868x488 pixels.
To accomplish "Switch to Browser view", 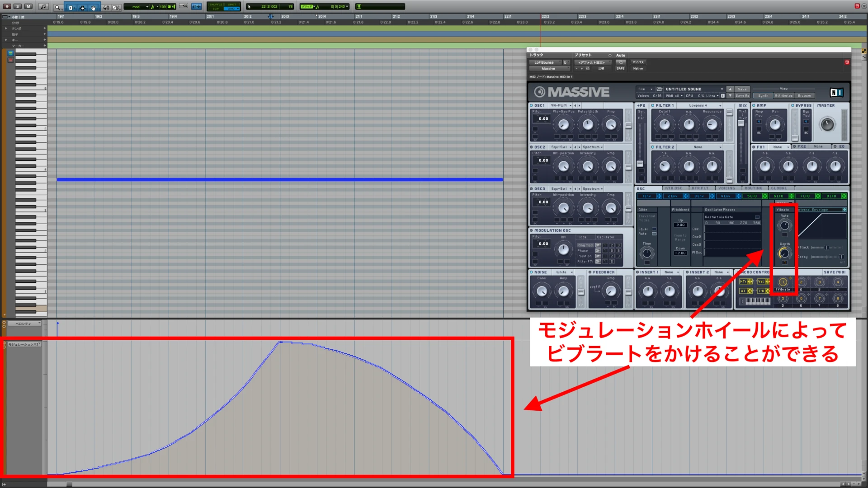I will (x=804, y=96).
